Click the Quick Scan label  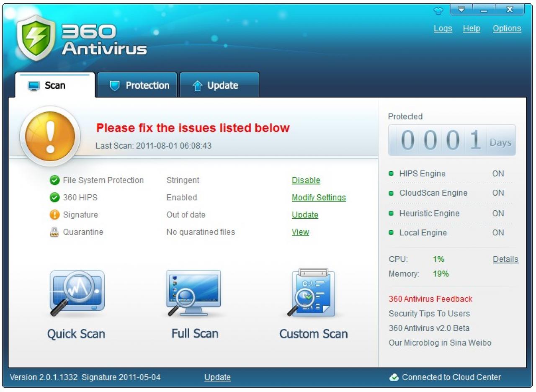tap(76, 334)
